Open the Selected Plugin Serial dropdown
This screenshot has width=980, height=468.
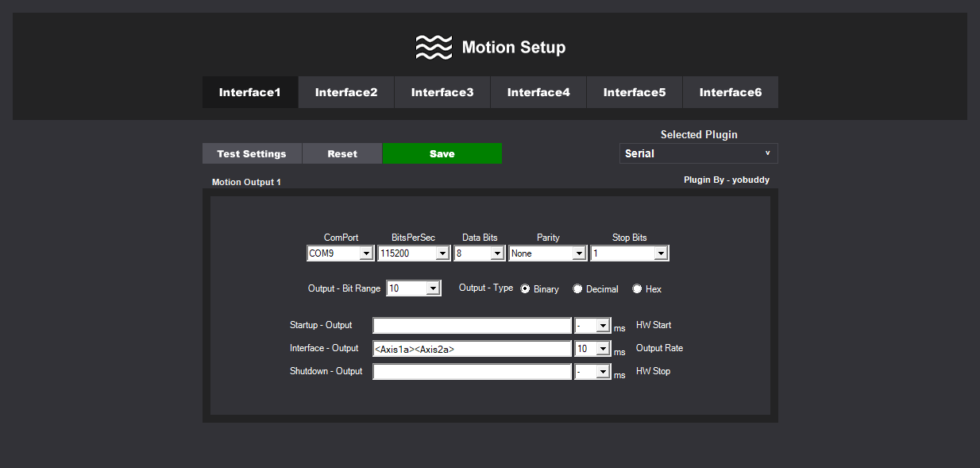[698, 153]
